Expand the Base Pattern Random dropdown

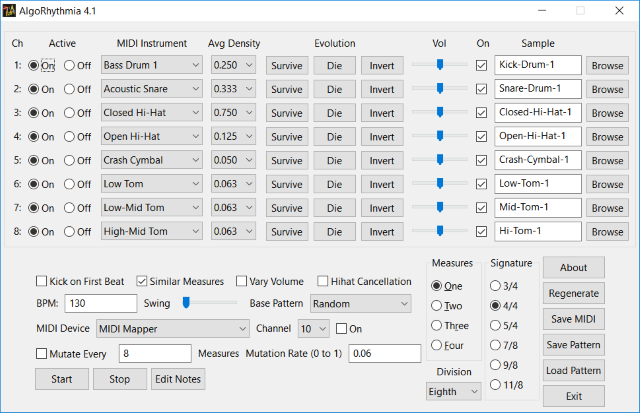pyautogui.click(x=360, y=303)
